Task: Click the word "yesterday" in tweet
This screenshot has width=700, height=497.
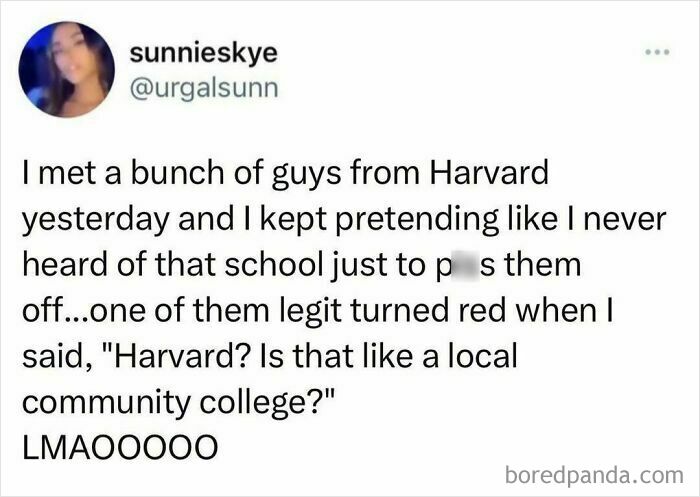Action: (x=96, y=221)
